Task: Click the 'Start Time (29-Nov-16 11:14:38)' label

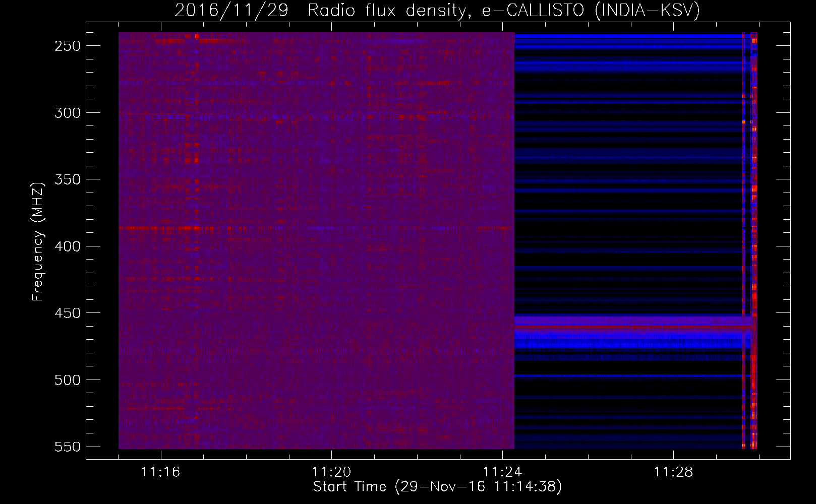Action: tap(437, 487)
